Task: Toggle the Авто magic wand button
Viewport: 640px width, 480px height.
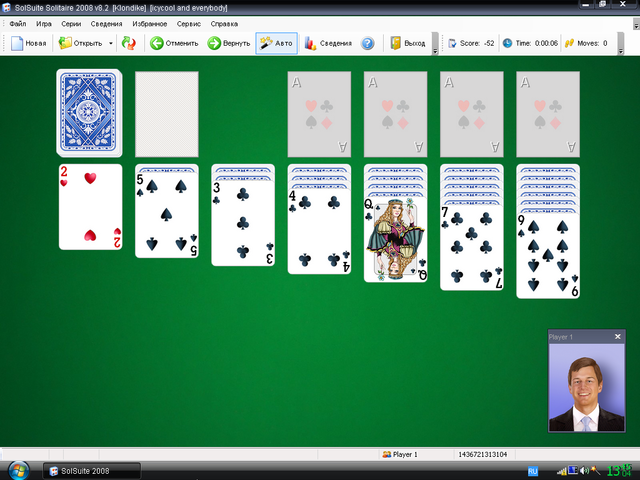Action: [x=276, y=43]
